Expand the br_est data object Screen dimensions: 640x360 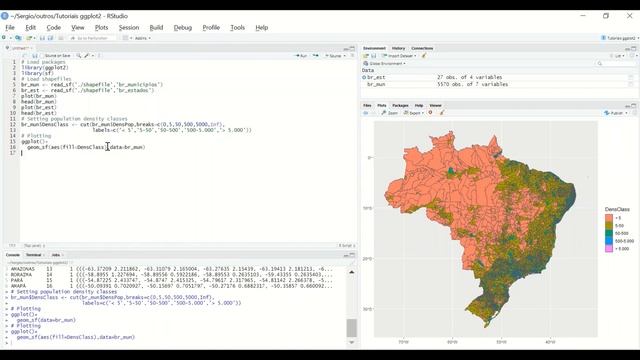pos(364,77)
